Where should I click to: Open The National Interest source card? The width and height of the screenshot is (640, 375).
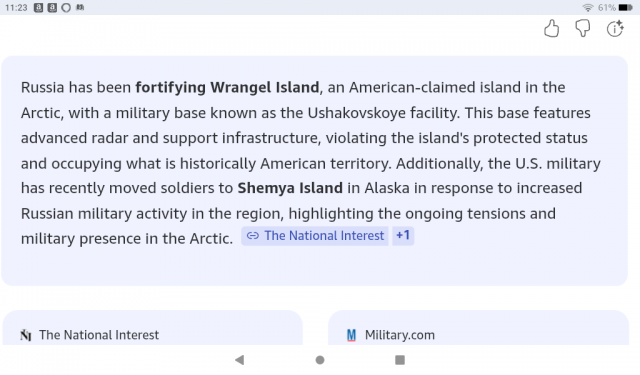(x=153, y=328)
